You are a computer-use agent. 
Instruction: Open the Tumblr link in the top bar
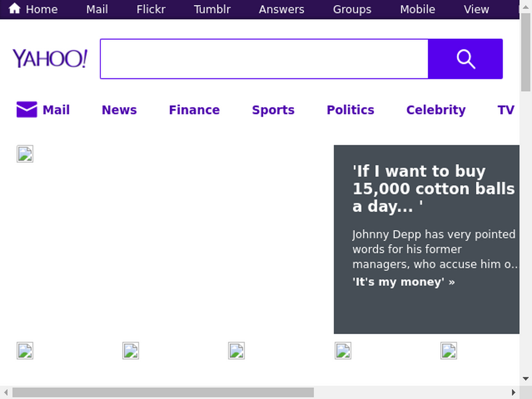212,9
